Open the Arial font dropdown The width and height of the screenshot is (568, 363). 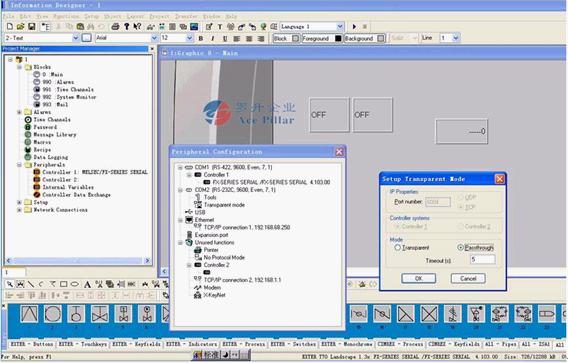[154, 38]
